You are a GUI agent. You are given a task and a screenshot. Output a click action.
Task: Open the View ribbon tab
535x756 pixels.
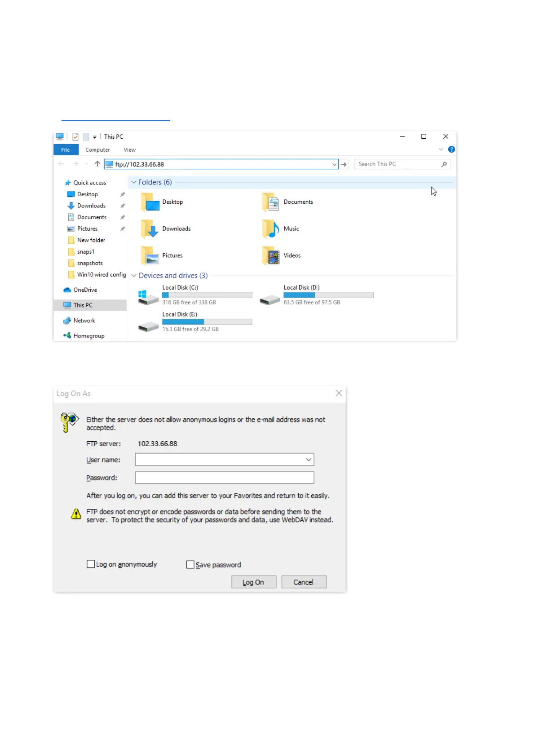[130, 150]
